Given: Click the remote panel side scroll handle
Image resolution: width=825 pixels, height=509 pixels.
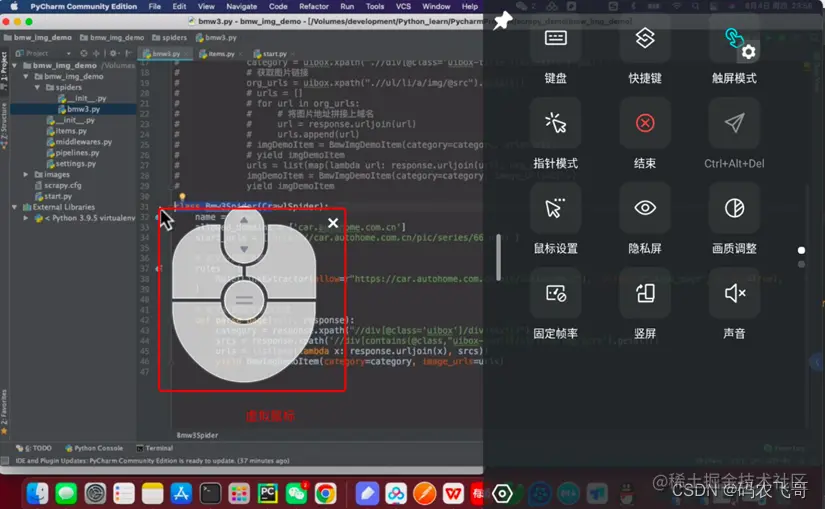Looking at the screenshot, I should 498,257.
